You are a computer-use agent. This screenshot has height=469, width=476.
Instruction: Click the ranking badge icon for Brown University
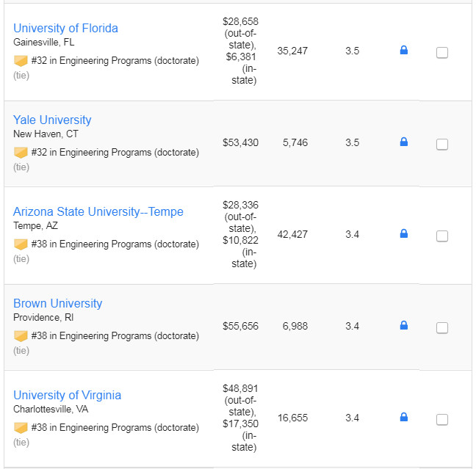21,336
